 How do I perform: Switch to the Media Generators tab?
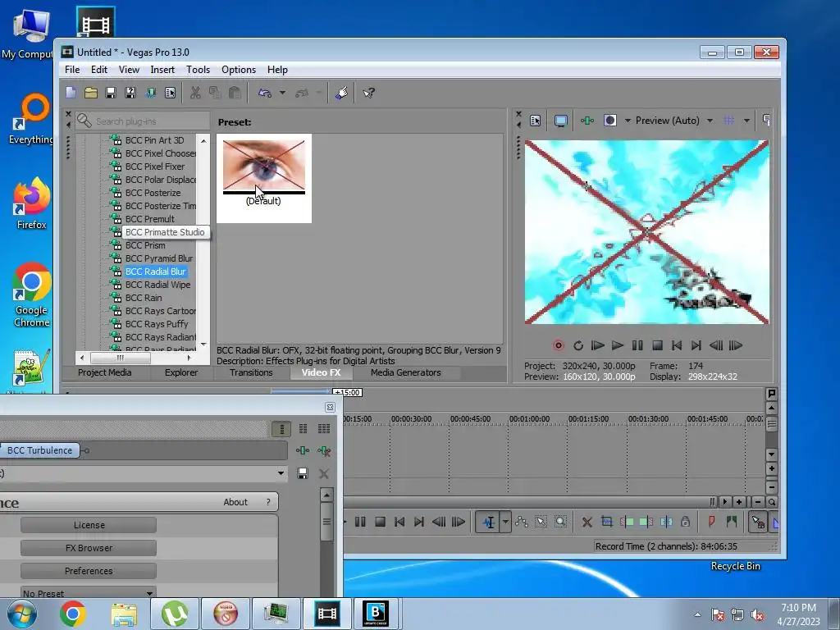click(x=405, y=373)
